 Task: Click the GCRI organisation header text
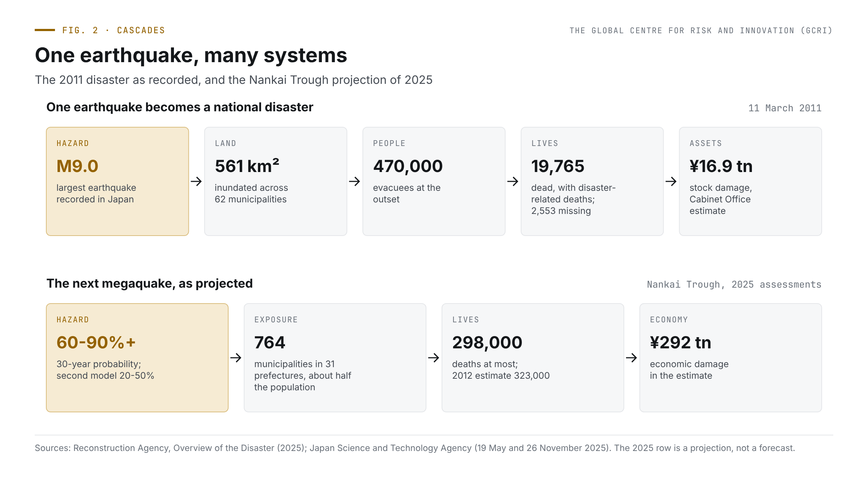click(x=701, y=31)
